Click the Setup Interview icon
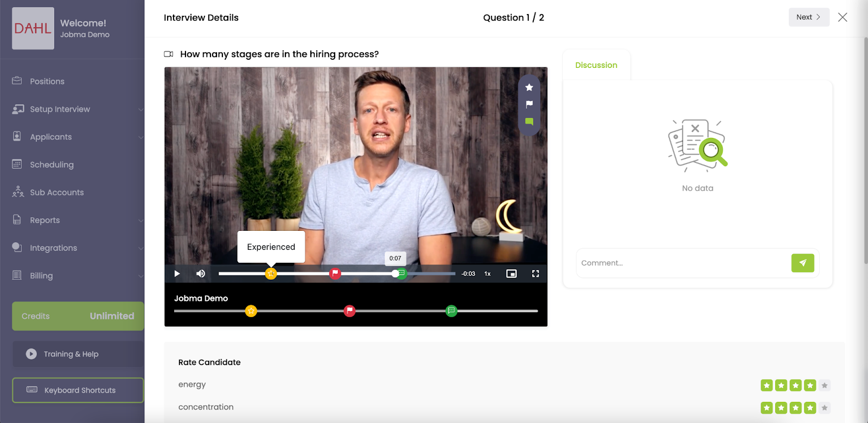Image resolution: width=868 pixels, height=423 pixels. coord(18,109)
